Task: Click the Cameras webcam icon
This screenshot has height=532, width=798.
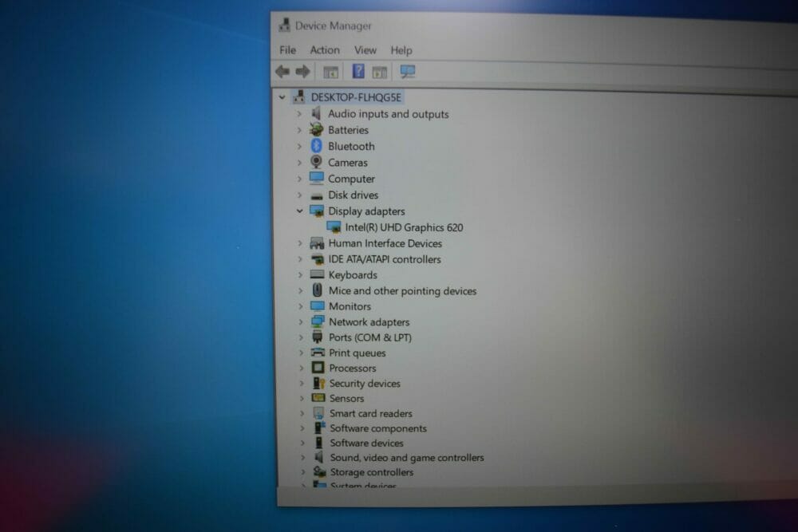Action: pyautogui.click(x=317, y=162)
